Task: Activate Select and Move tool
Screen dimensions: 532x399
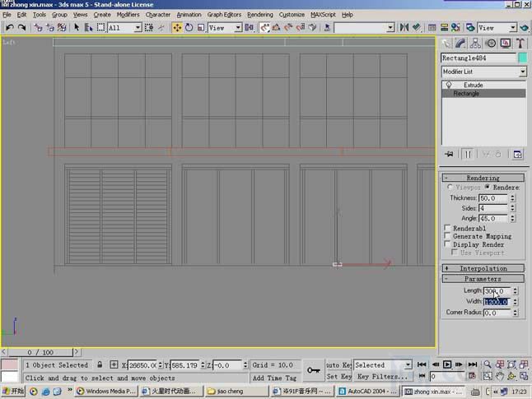Action: pyautogui.click(x=177, y=27)
